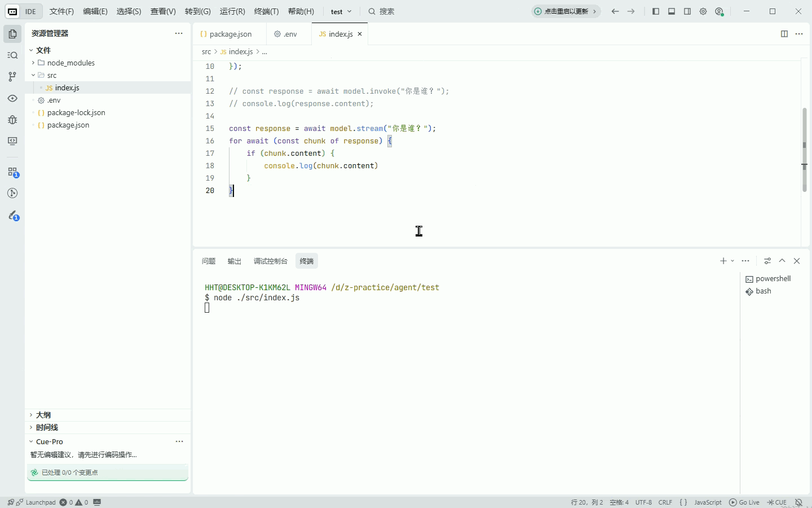Toggle the primary sidebar layout icon

[656, 11]
